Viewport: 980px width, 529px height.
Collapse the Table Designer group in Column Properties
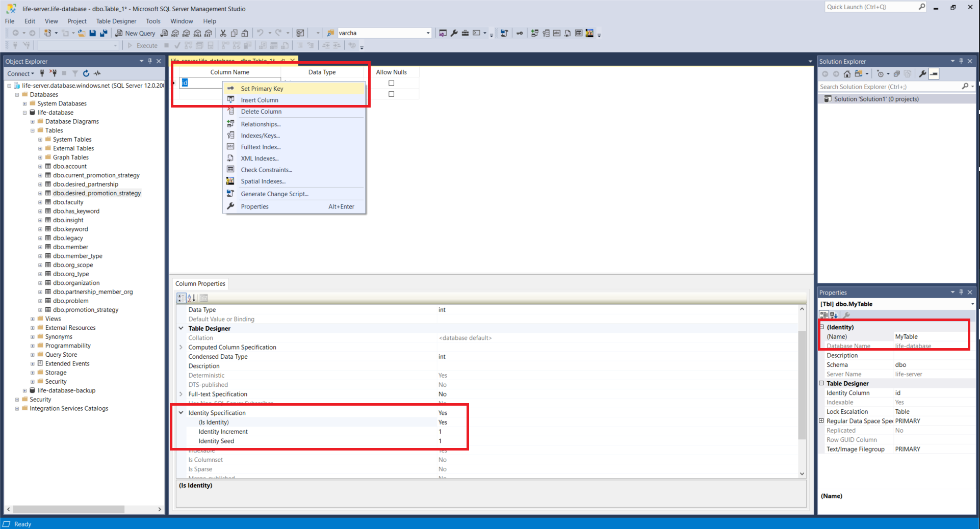click(181, 328)
